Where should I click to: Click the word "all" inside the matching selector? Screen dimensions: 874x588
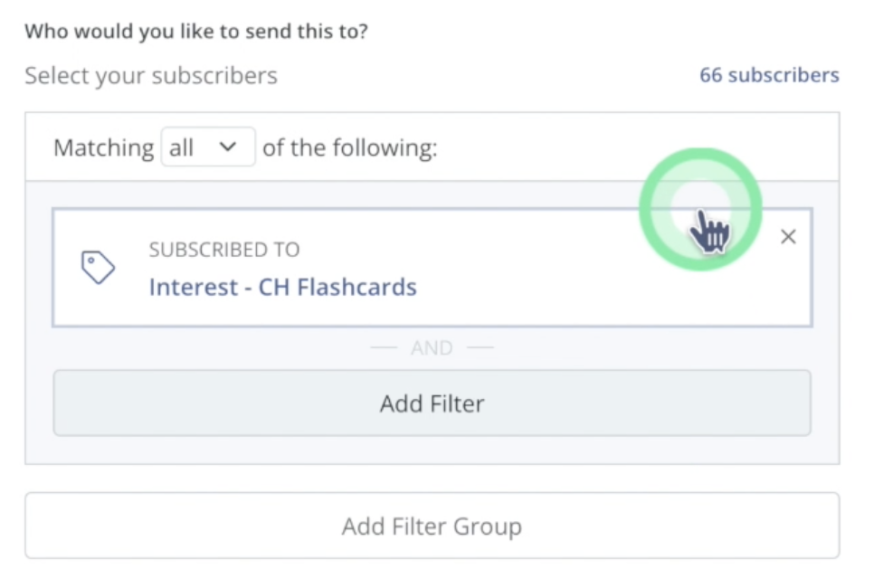click(x=181, y=147)
